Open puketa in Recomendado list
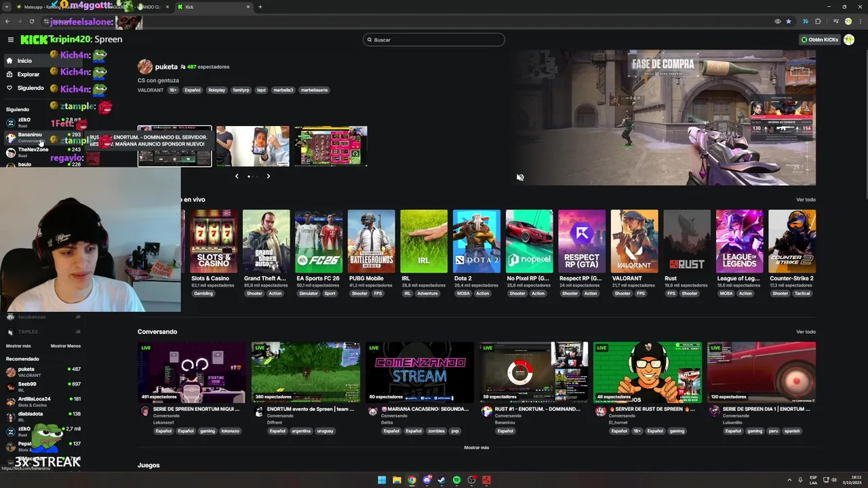 click(43, 371)
